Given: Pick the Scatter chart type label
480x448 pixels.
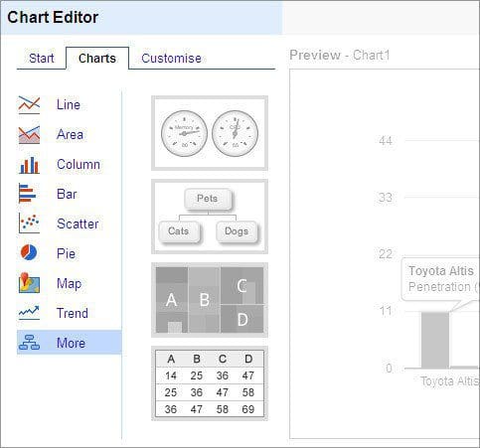Looking at the screenshot, I should pyautogui.click(x=78, y=224).
